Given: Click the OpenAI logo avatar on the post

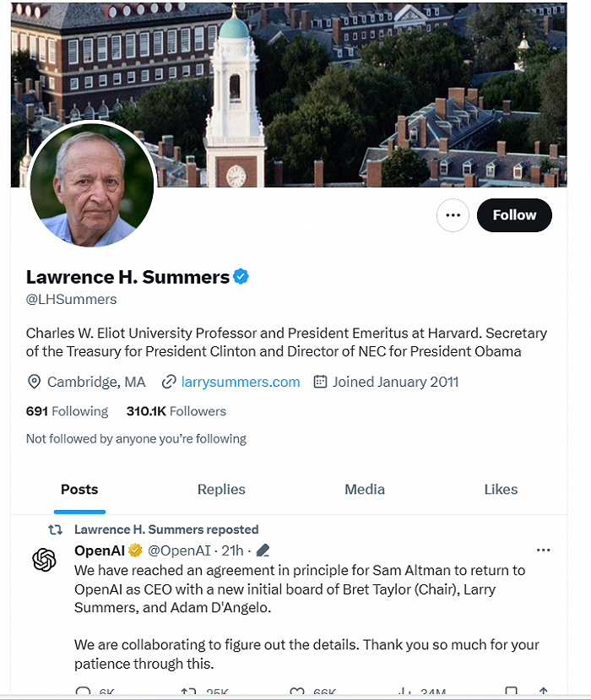Looking at the screenshot, I should click(44, 559).
